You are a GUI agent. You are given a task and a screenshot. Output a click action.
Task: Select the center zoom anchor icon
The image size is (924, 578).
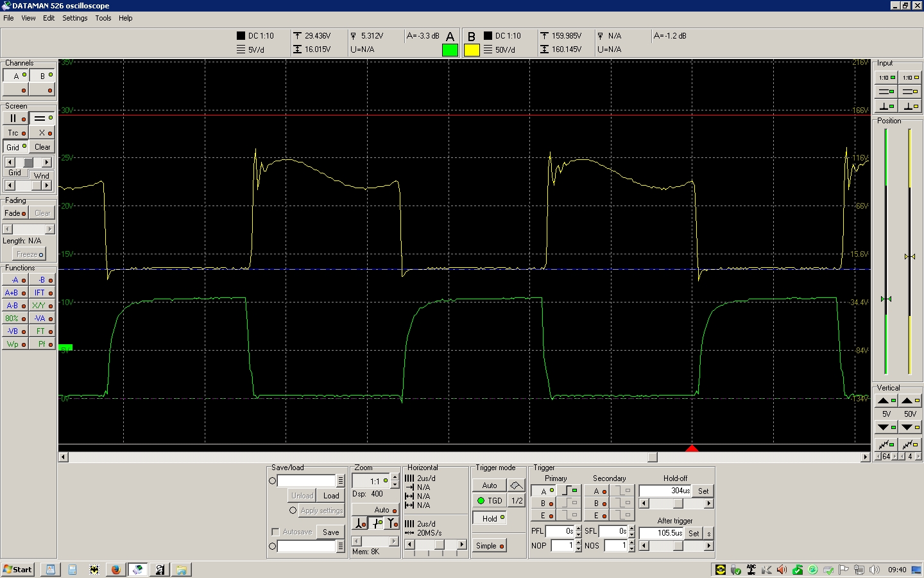pyautogui.click(x=376, y=524)
